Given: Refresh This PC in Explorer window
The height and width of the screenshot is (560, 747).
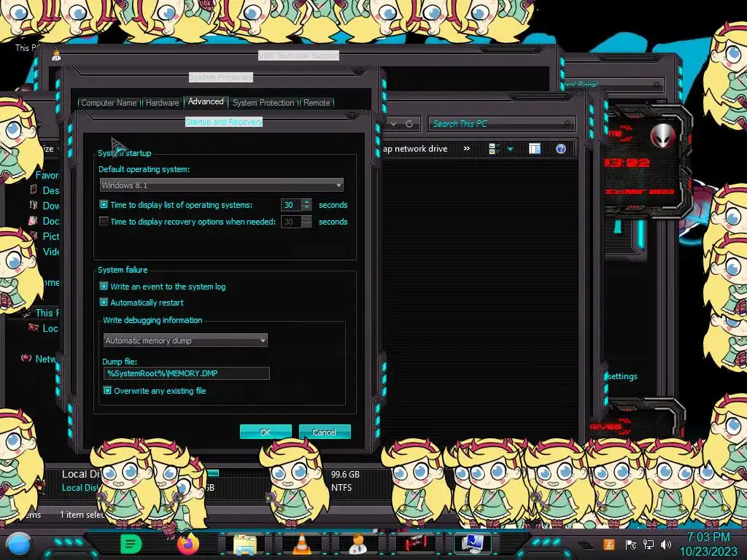Looking at the screenshot, I should coord(409,124).
